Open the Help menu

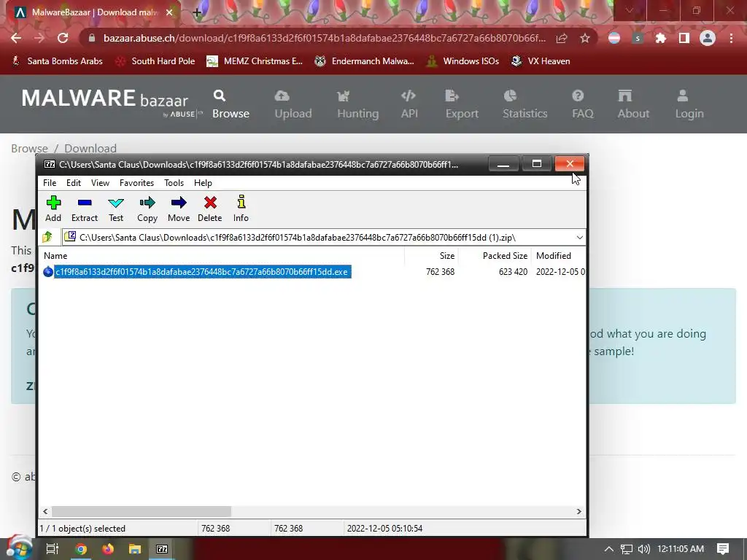[x=203, y=183]
